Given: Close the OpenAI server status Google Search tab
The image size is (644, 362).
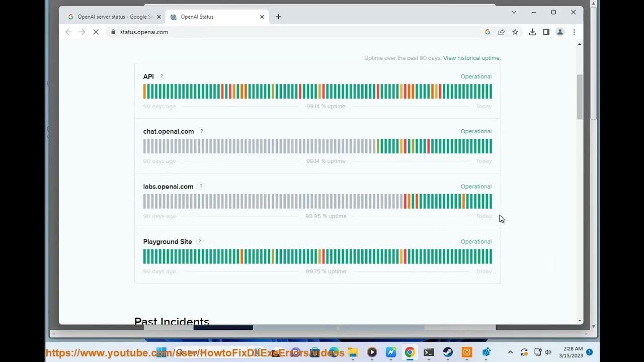Looking at the screenshot, I should pyautogui.click(x=159, y=17).
